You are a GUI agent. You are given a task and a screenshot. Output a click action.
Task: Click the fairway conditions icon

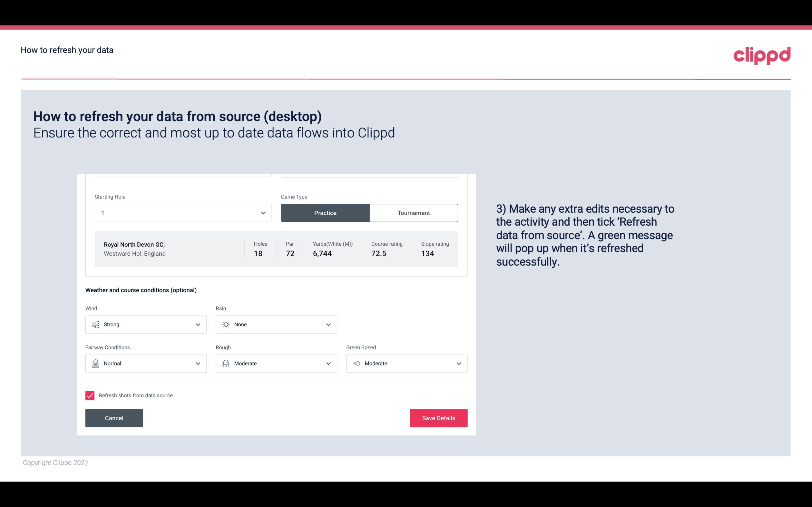(95, 363)
